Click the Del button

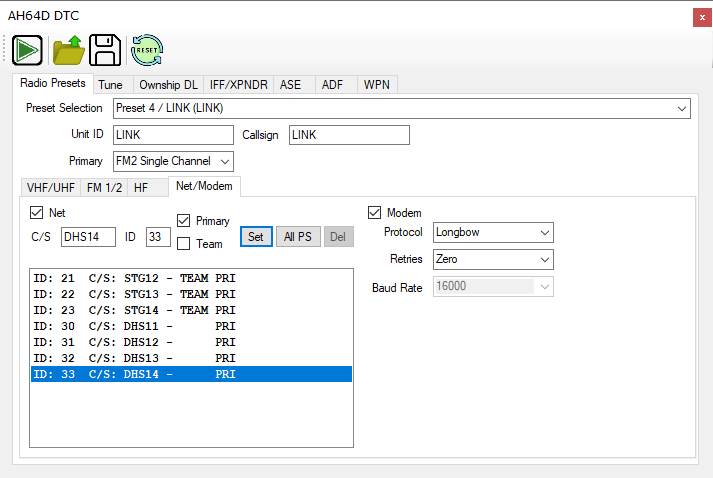click(x=338, y=236)
